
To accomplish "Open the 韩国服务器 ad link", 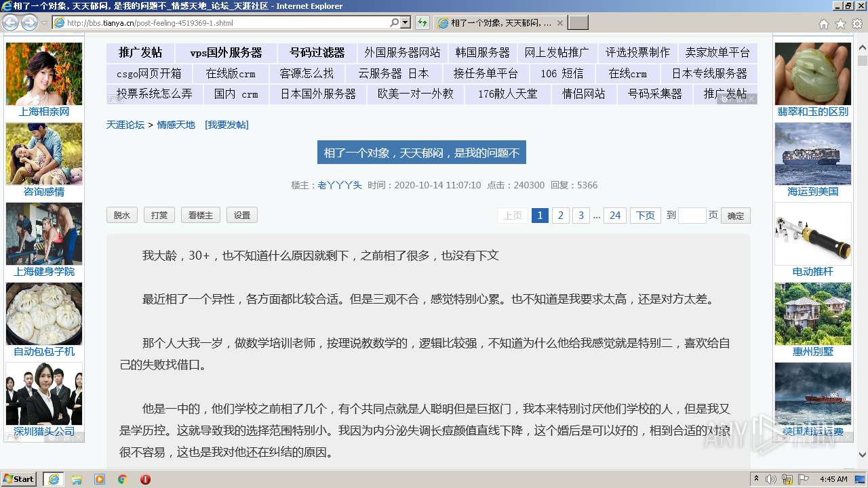I will (482, 52).
